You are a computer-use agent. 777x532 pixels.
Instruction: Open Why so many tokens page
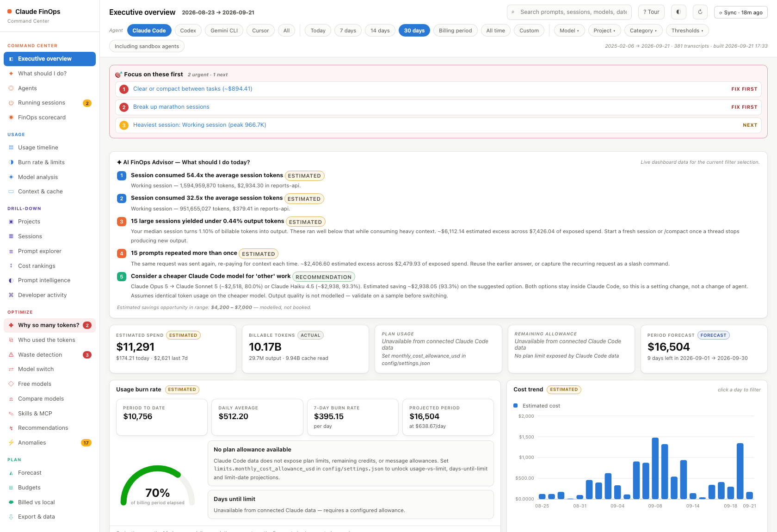click(x=49, y=325)
